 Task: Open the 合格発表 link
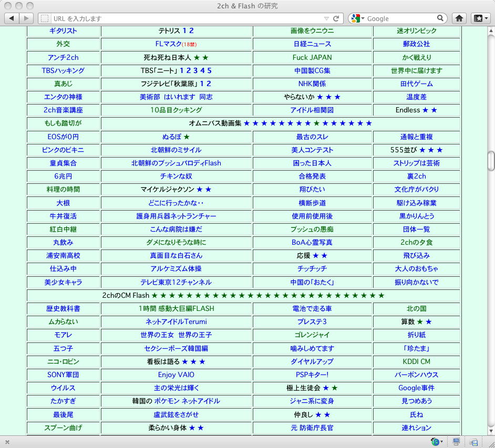[312, 176]
